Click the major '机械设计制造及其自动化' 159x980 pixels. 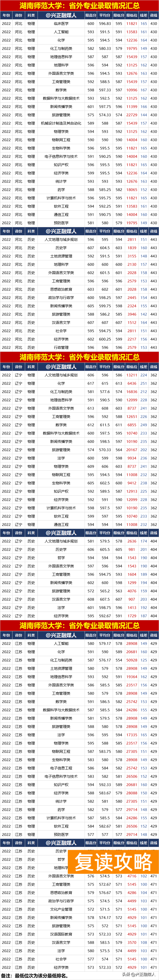click(x=61, y=123)
